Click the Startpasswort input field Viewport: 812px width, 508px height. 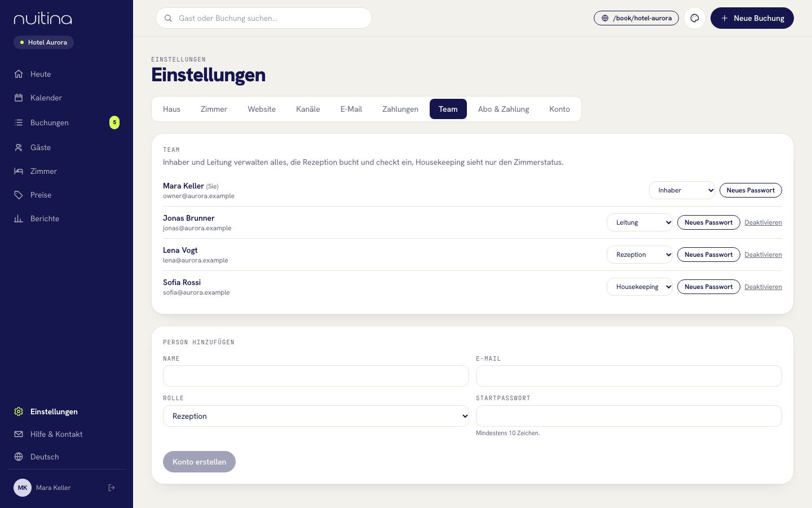(629, 416)
